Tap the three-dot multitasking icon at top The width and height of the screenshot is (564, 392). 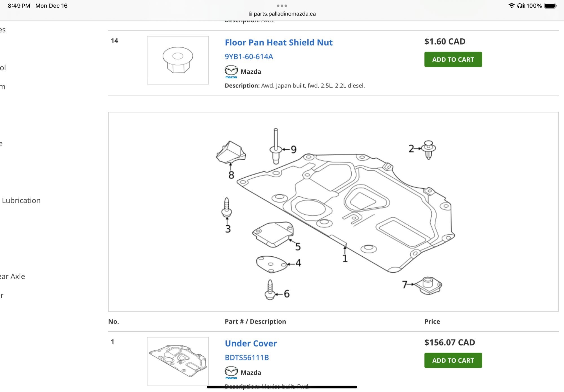pos(282,6)
